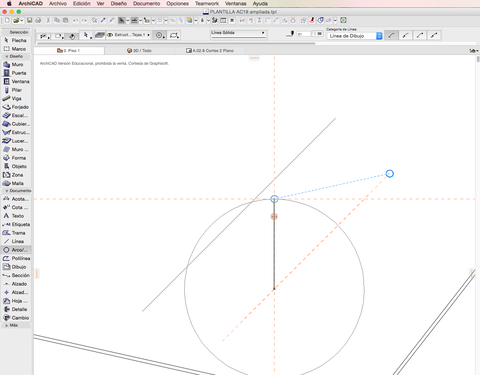Choose the Puerta door tool

tap(16, 73)
